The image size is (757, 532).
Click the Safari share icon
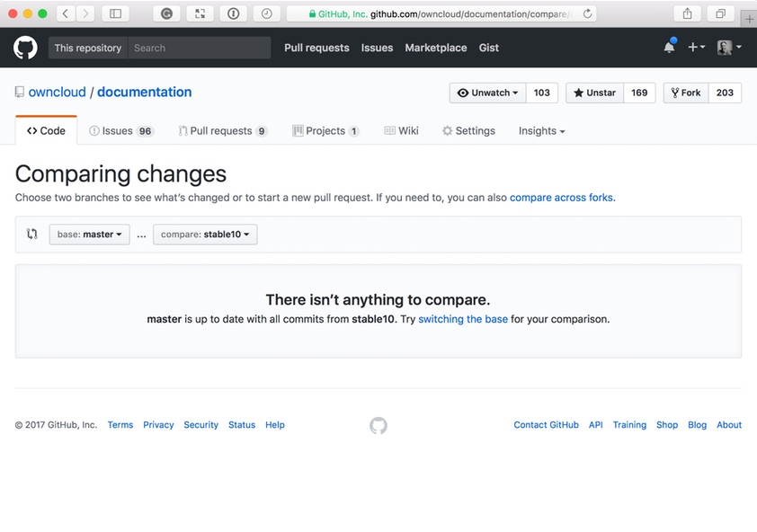687,13
